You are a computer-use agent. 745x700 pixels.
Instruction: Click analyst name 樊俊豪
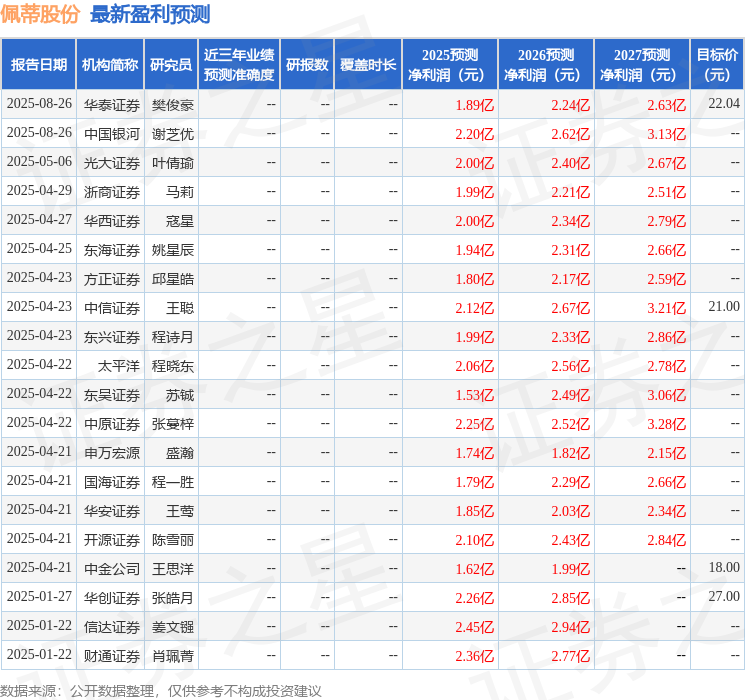coord(173,105)
